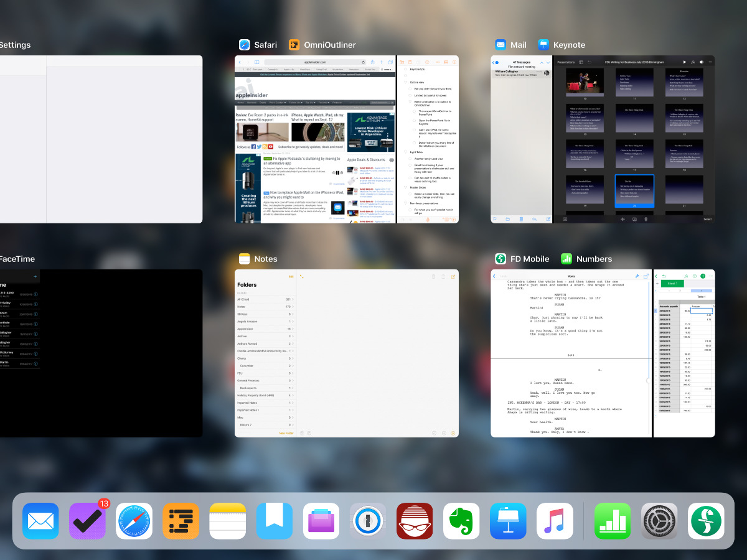
Task: Tap Numbers icon above the card
Action: coord(566,259)
